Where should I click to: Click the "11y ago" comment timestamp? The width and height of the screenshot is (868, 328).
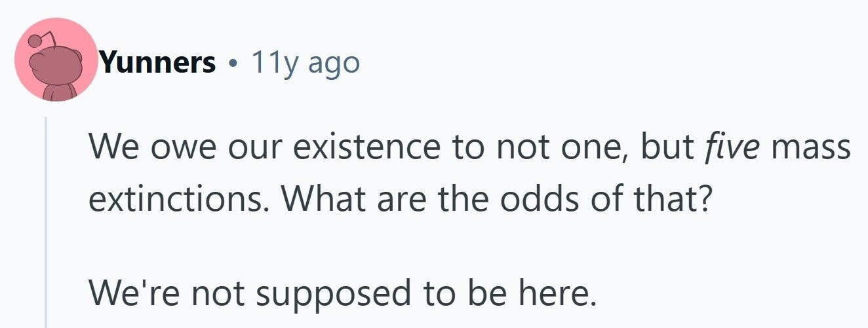pyautogui.click(x=305, y=63)
